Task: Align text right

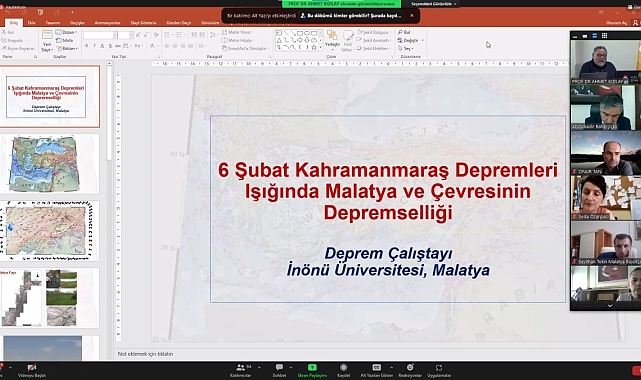Action: [x=183, y=46]
